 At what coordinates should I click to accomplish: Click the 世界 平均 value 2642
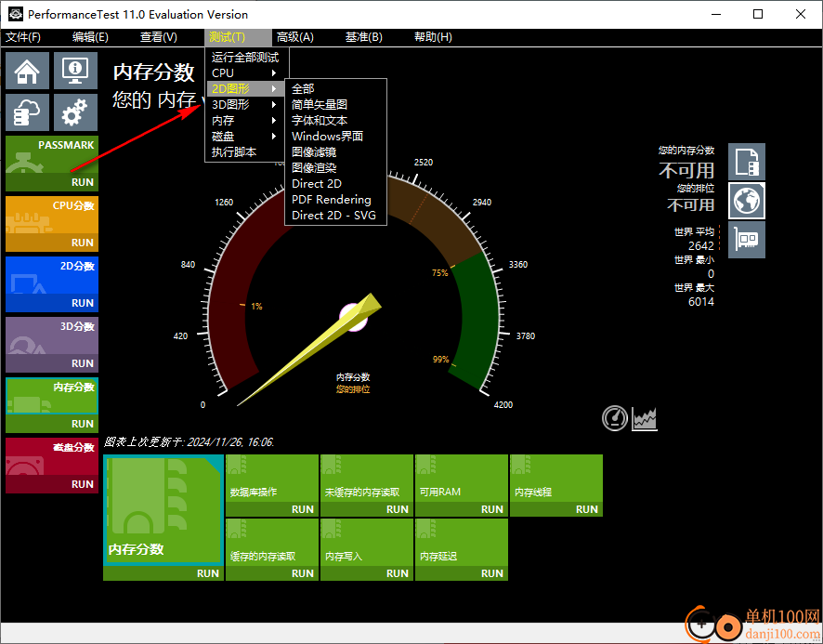pyautogui.click(x=701, y=246)
